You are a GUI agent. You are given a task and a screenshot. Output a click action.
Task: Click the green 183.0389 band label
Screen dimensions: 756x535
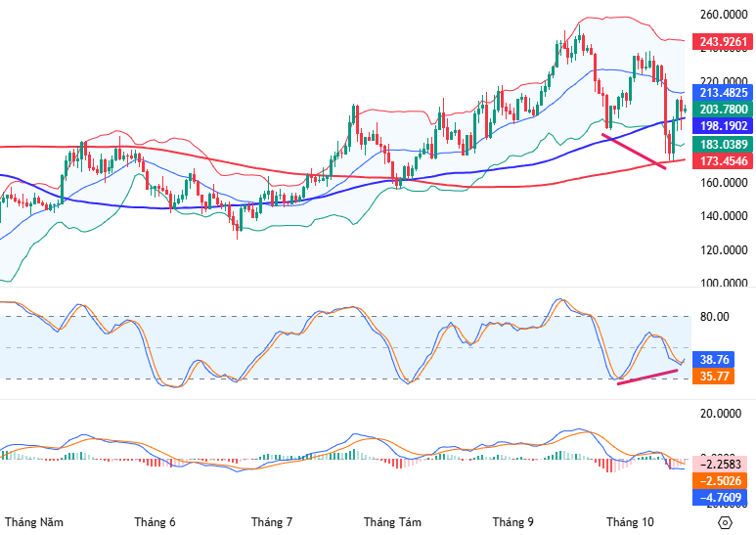coord(724,144)
